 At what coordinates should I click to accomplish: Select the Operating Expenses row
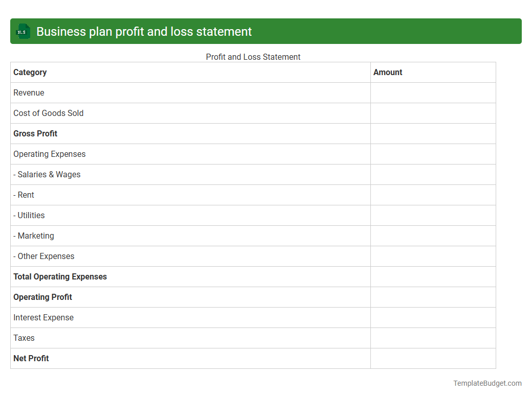point(49,154)
